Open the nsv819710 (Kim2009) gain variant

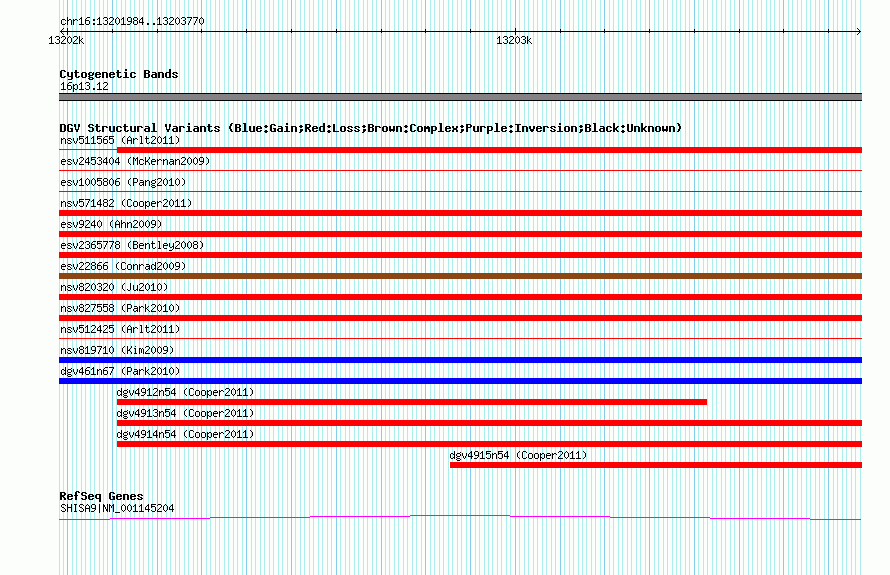pyautogui.click(x=117, y=350)
